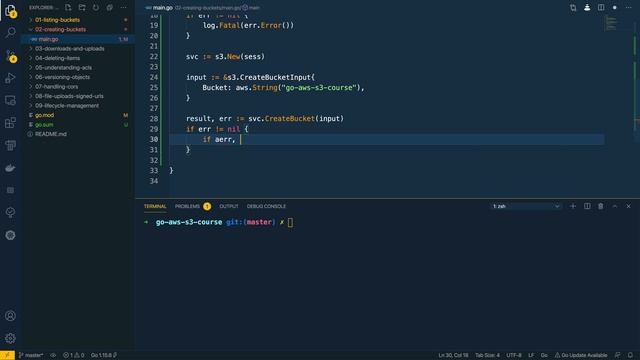Image resolution: width=640 pixels, height=360 pixels.
Task: Switch to the OUTPUT panel tab
Action: pos(229,206)
